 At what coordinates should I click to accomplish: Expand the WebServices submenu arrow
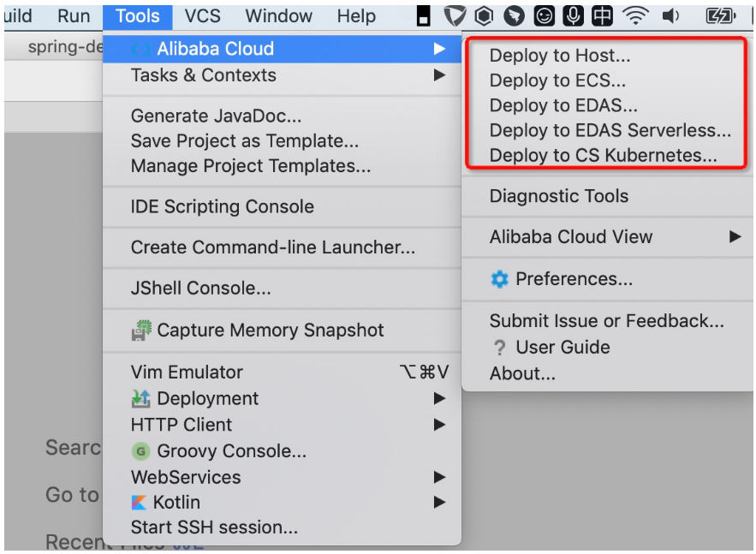click(x=439, y=477)
